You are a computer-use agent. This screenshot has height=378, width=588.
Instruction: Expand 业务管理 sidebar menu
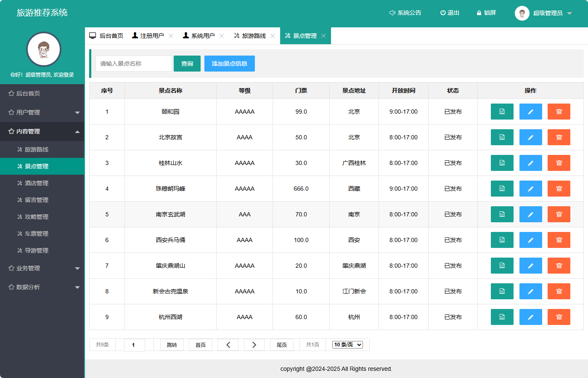[x=42, y=268]
